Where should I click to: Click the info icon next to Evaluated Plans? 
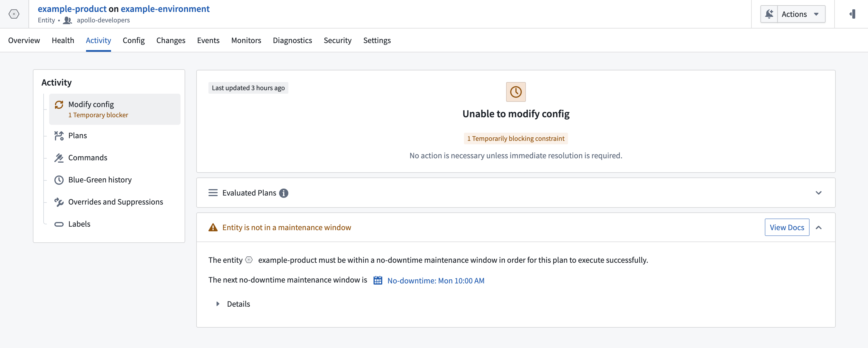[284, 193]
